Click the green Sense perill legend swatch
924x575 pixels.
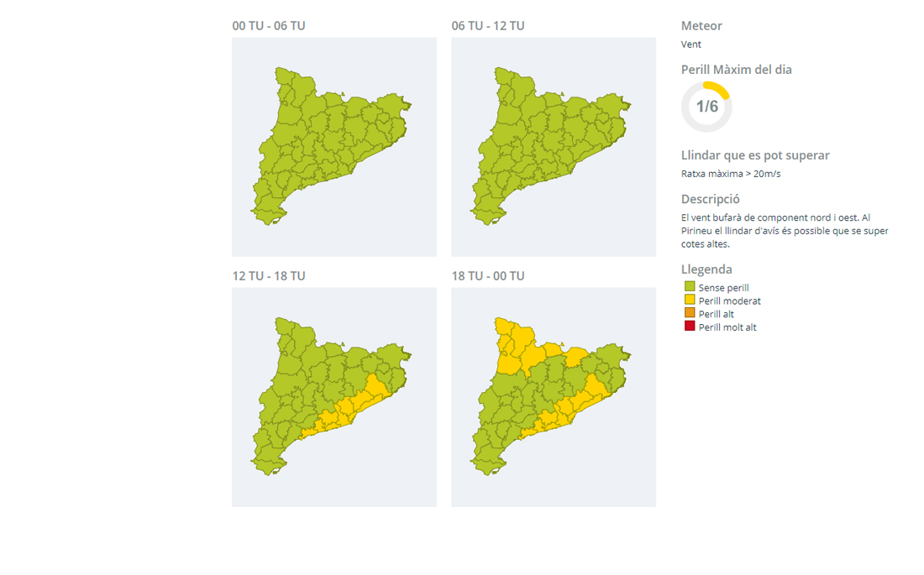point(690,286)
